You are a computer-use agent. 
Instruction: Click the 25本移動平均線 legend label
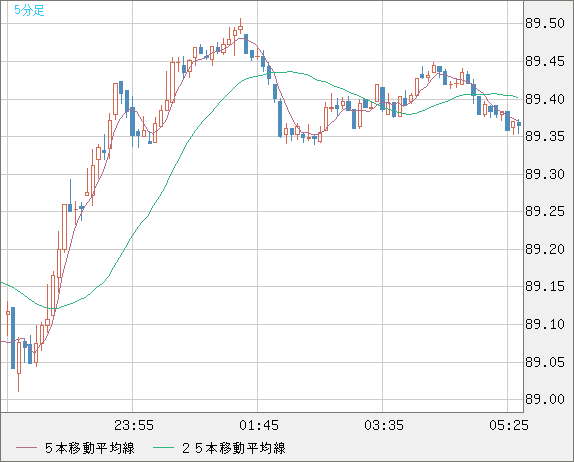point(234,448)
